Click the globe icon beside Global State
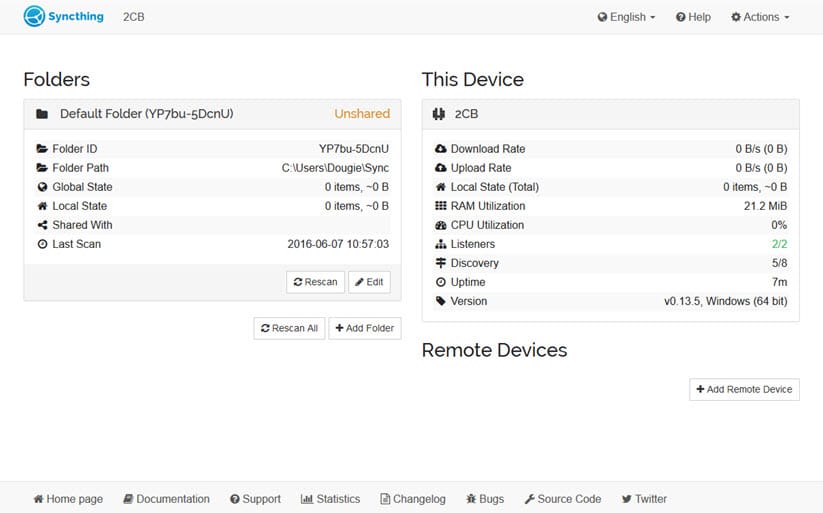 [42, 187]
